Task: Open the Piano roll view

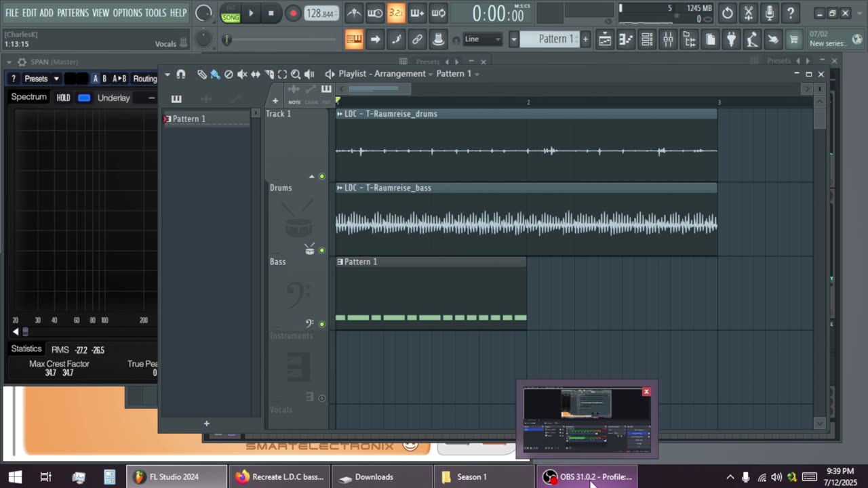Action: [x=626, y=40]
